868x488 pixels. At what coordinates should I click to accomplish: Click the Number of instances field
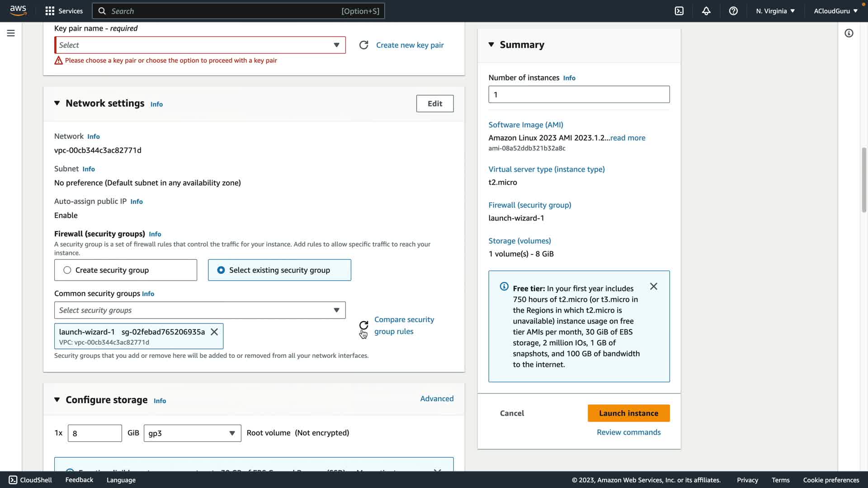[579, 94]
